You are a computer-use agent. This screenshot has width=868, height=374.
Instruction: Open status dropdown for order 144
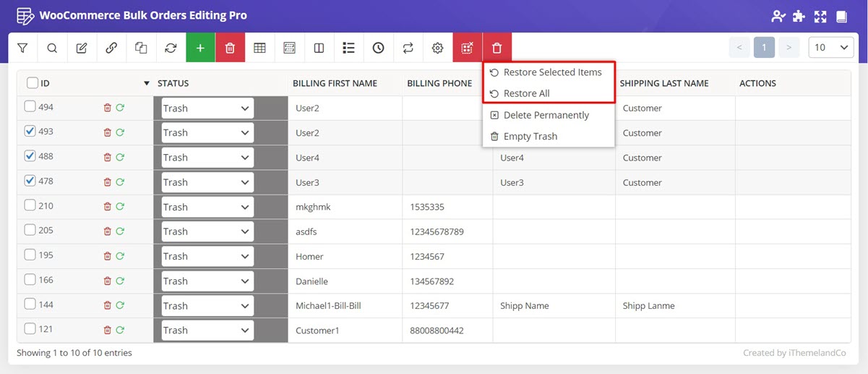pyautogui.click(x=207, y=305)
